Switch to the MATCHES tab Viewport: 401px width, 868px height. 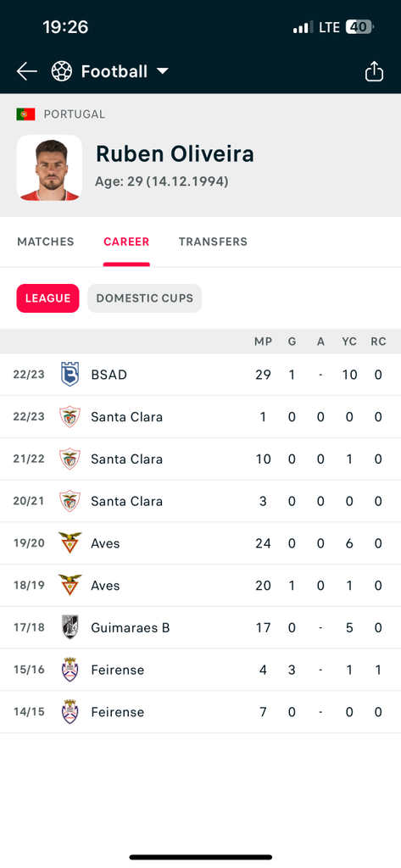pyautogui.click(x=46, y=242)
